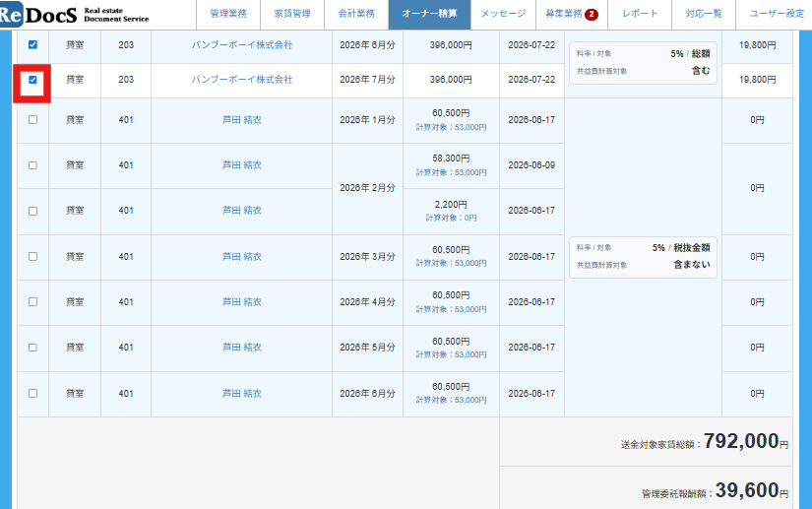The width and height of the screenshot is (812, 509).
Task: Click the 58,300円 rent amount
Action: coord(451,159)
